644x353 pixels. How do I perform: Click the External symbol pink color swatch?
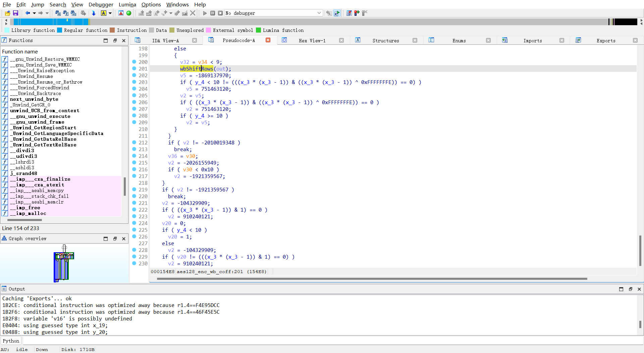coord(209,30)
